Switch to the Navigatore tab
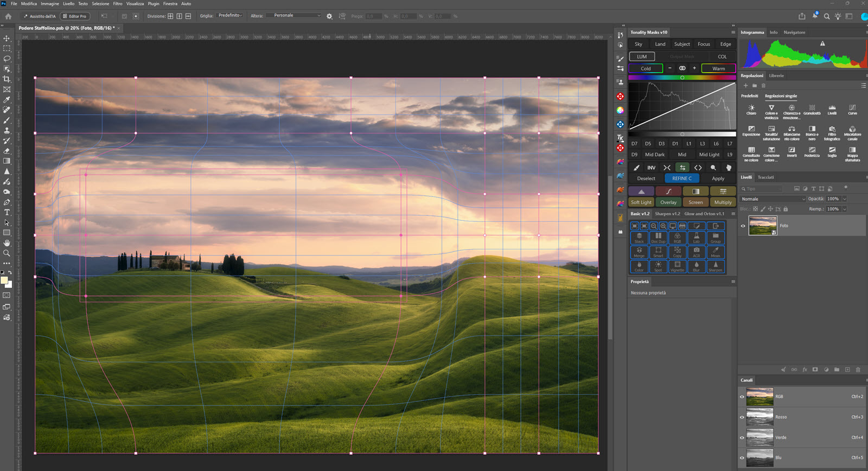 pos(794,33)
